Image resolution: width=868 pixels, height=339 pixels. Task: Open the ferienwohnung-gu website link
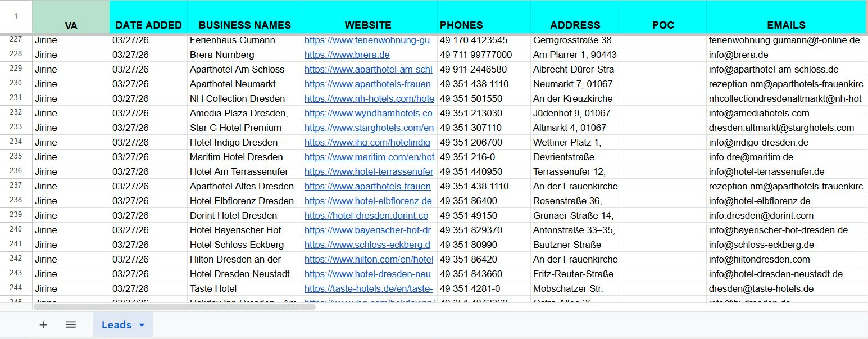(367, 40)
